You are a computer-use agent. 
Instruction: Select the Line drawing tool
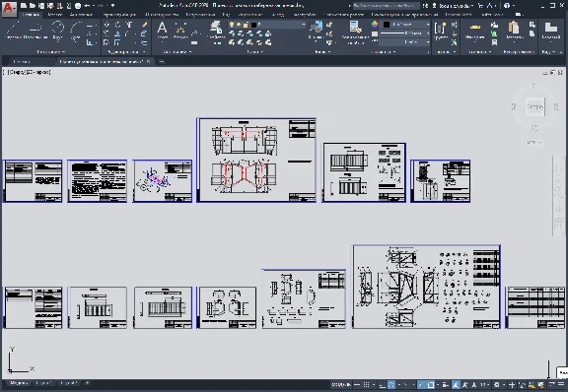coord(14,30)
